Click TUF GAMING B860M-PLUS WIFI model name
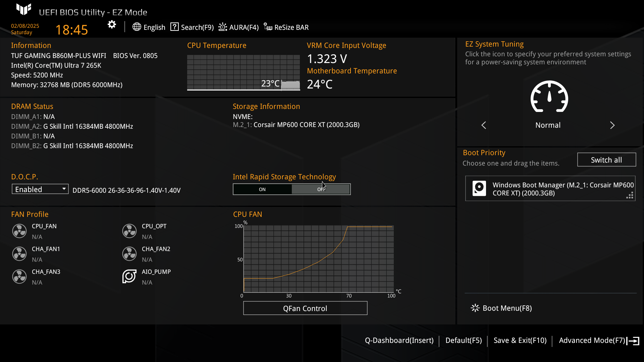The image size is (644, 362). click(59, 56)
